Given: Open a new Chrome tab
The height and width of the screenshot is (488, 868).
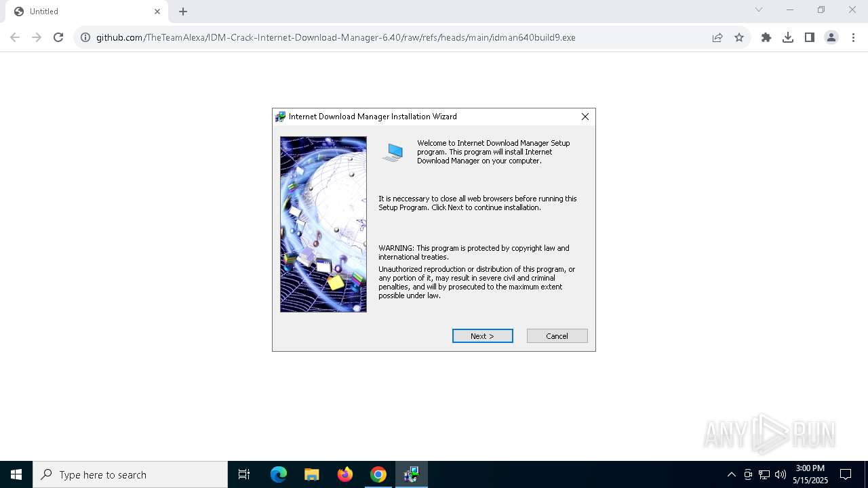Looking at the screenshot, I should coord(183,12).
